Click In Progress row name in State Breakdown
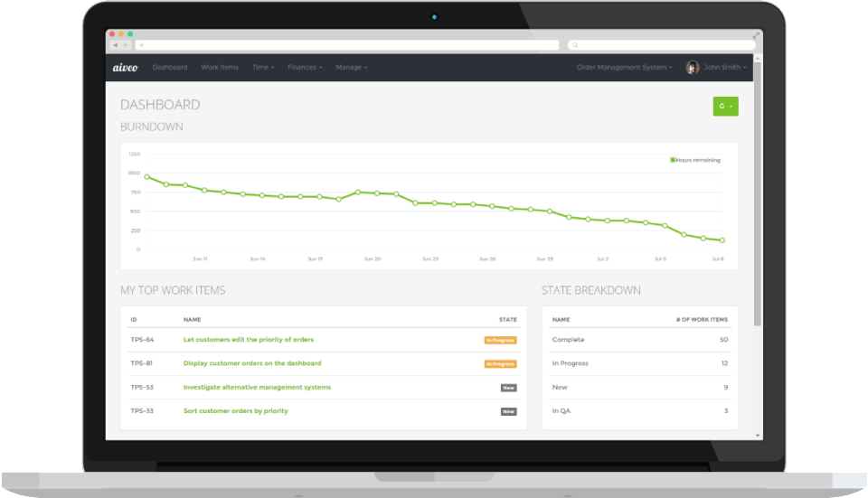The height and width of the screenshot is (498, 868). click(571, 363)
